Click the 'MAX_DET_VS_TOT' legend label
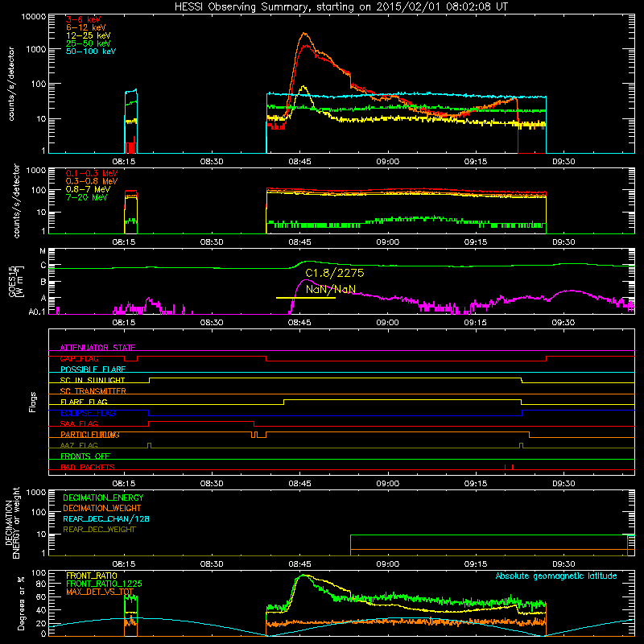Viewport: 644px width, 644px height. [100, 592]
